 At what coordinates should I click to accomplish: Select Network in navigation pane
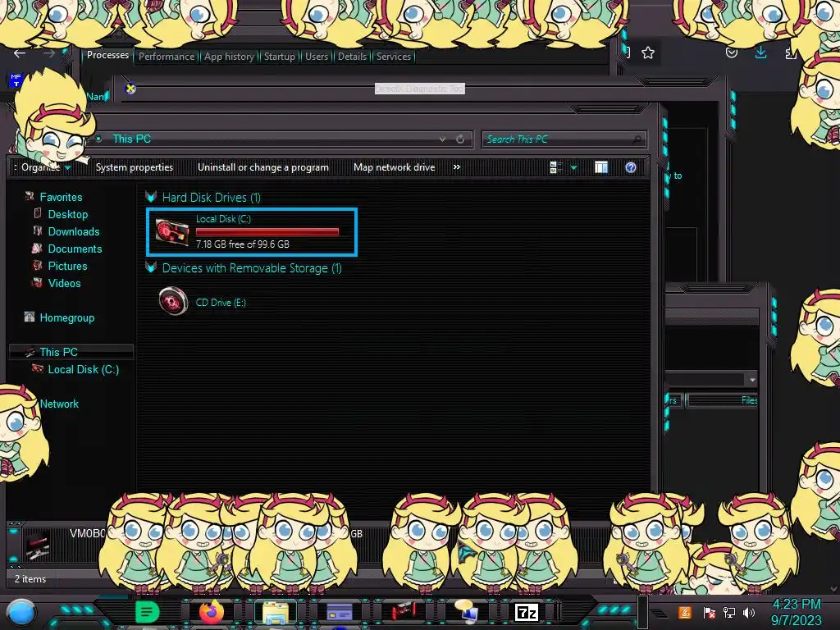(x=59, y=404)
